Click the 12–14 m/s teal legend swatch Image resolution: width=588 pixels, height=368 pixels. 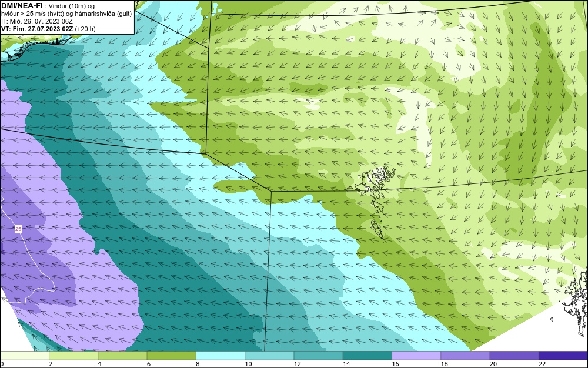[318, 356]
